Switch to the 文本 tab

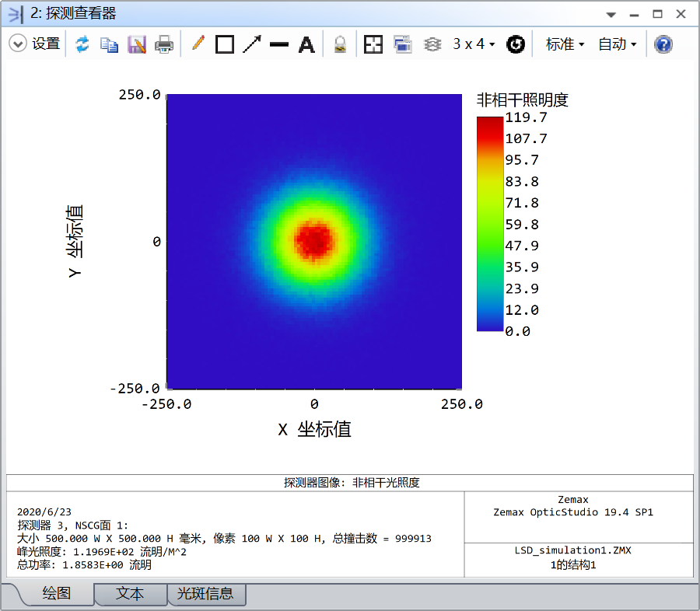pyautogui.click(x=130, y=594)
